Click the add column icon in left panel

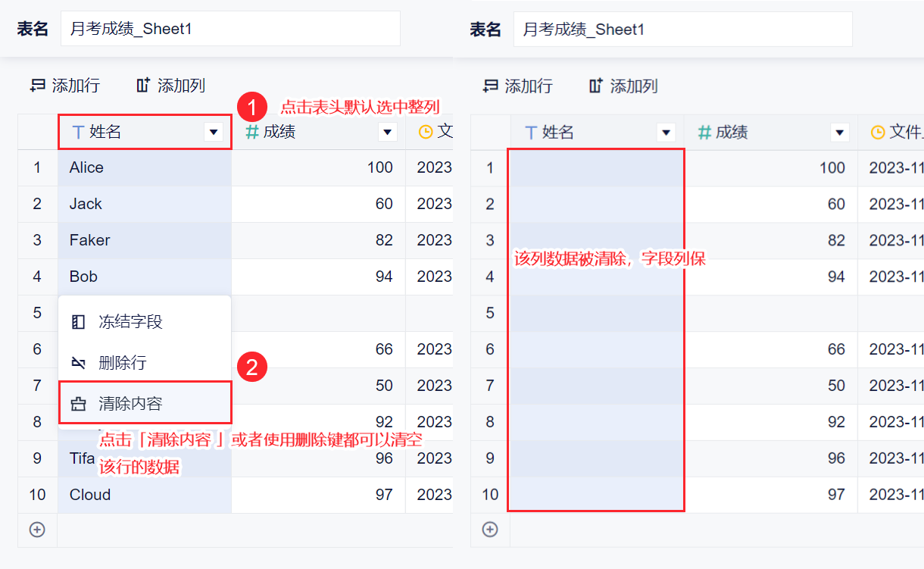[143, 86]
